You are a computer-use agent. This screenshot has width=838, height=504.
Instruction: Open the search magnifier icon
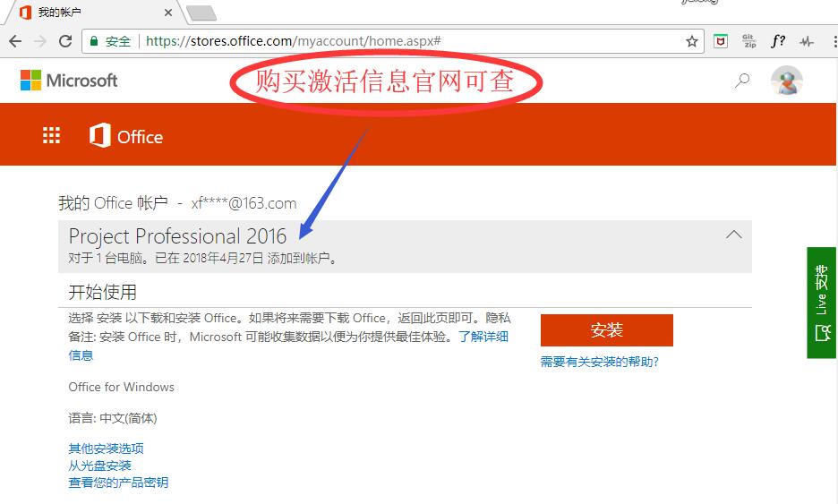tap(742, 81)
